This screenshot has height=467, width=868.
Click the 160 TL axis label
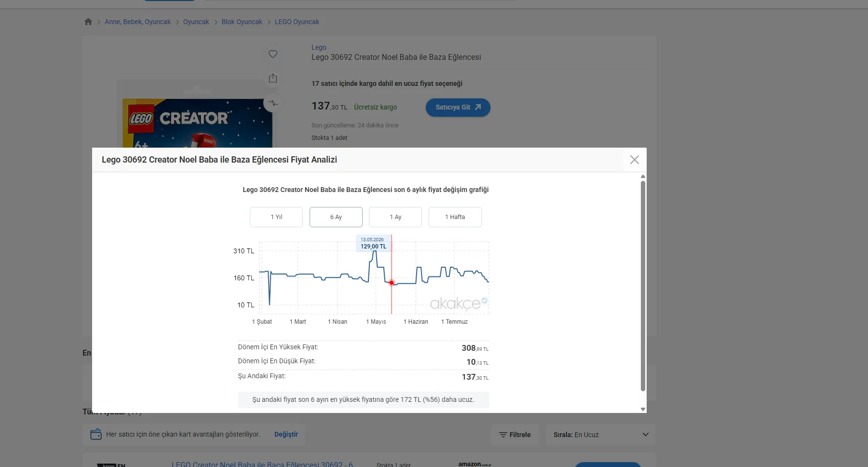(244, 278)
